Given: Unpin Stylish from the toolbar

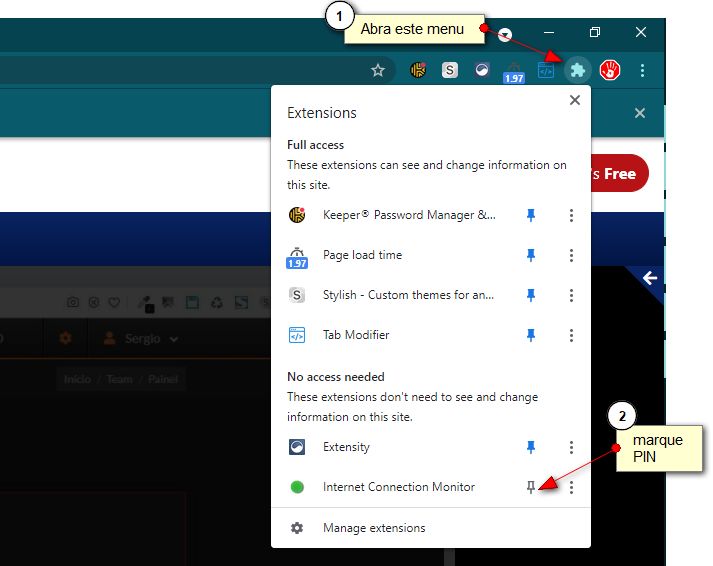Looking at the screenshot, I should click(x=531, y=295).
